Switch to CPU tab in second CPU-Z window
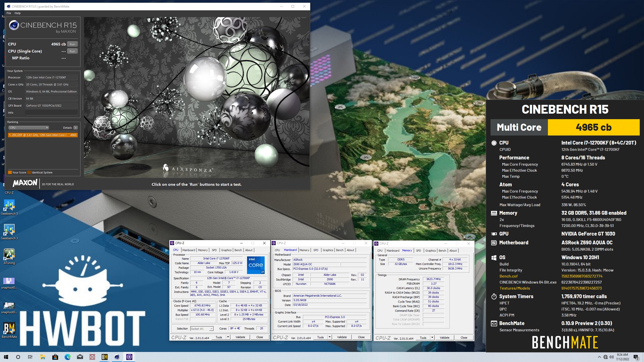644x362 pixels. point(277,250)
